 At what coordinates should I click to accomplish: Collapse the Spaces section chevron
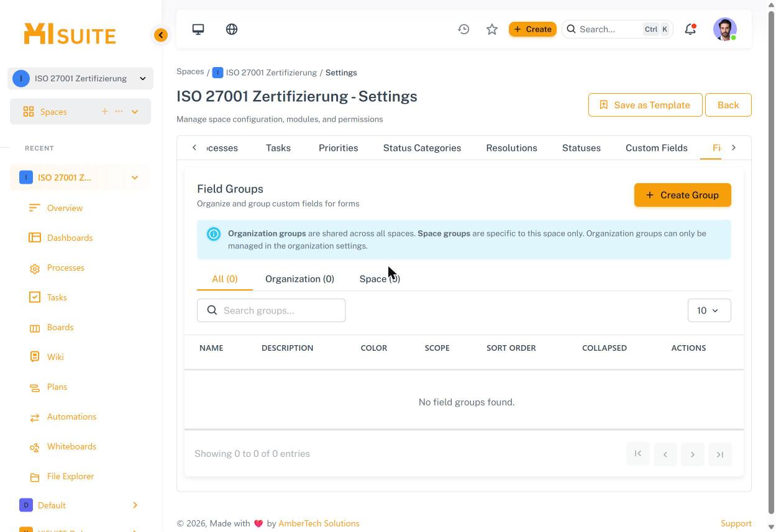pyautogui.click(x=135, y=112)
